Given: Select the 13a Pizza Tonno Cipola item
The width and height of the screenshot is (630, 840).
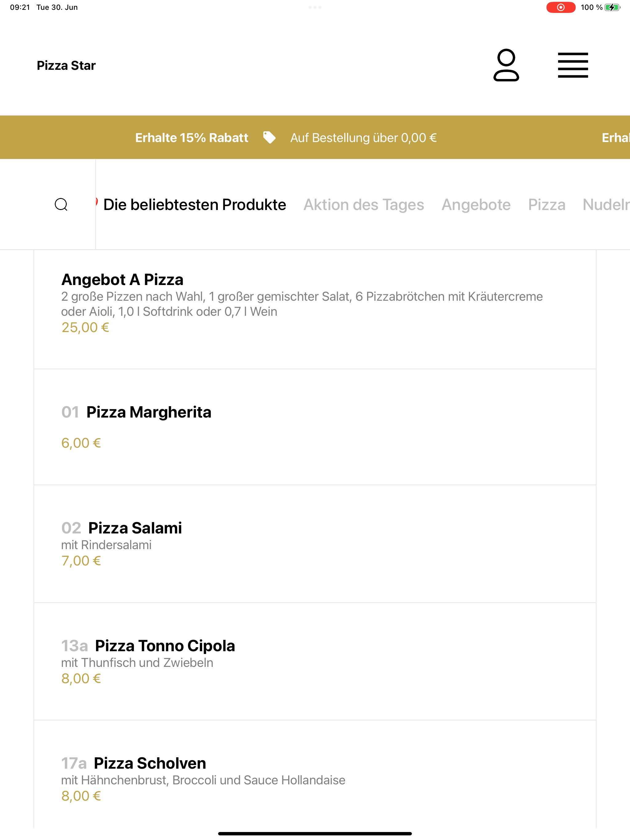Looking at the screenshot, I should click(x=315, y=662).
